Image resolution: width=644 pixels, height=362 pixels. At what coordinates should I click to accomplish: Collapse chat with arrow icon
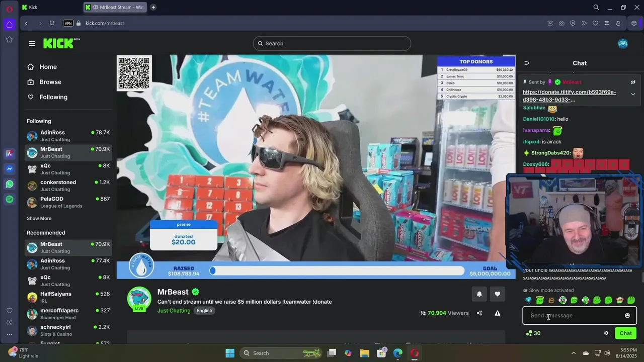pyautogui.click(x=527, y=63)
